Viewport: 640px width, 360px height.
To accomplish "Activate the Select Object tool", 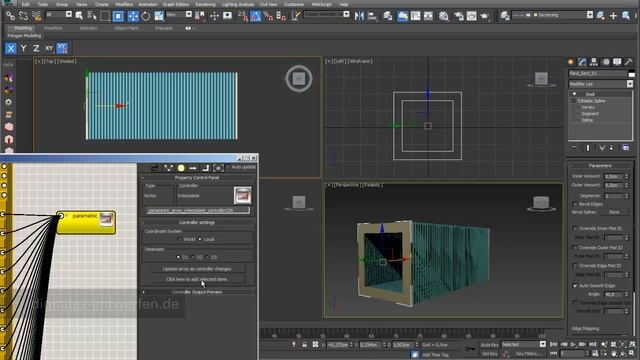I will coord(79,16).
